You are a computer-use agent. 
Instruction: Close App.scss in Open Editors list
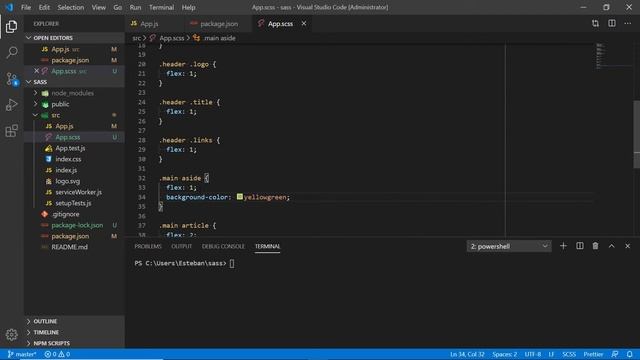pyautogui.click(x=36, y=71)
